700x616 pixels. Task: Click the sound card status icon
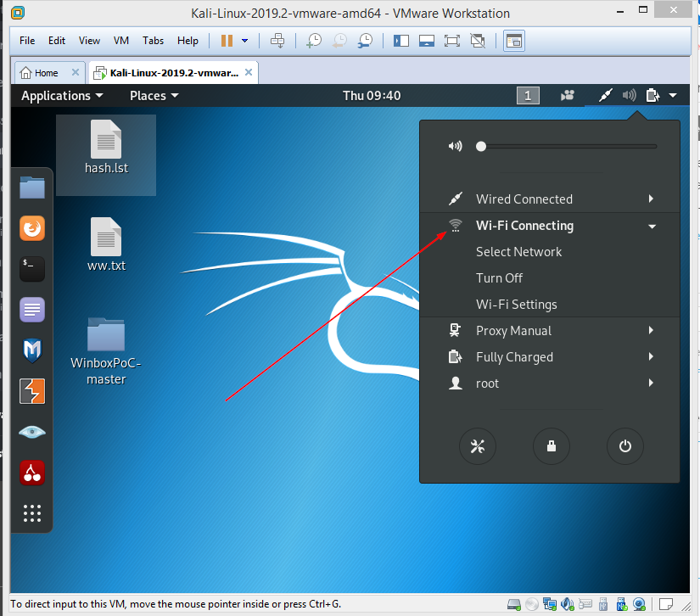(x=568, y=604)
